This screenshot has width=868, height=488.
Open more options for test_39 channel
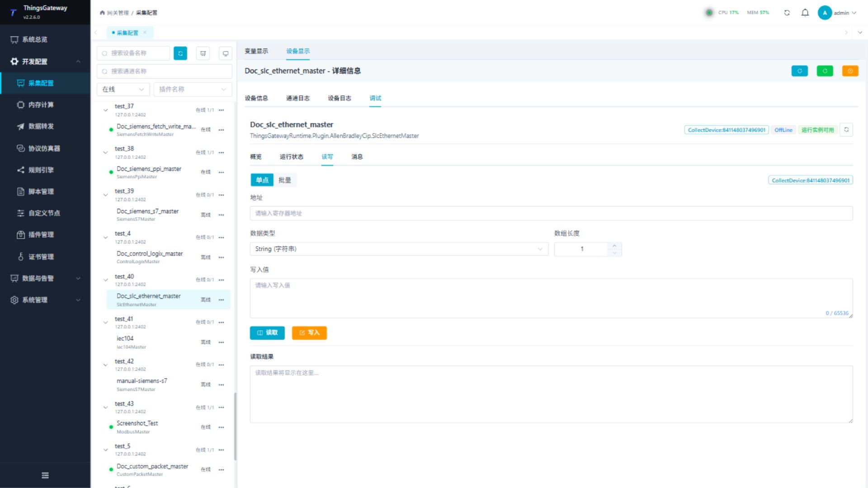click(x=222, y=195)
